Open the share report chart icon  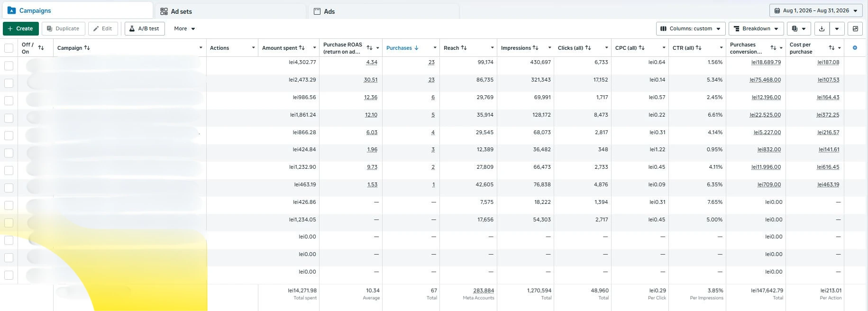[x=855, y=29]
